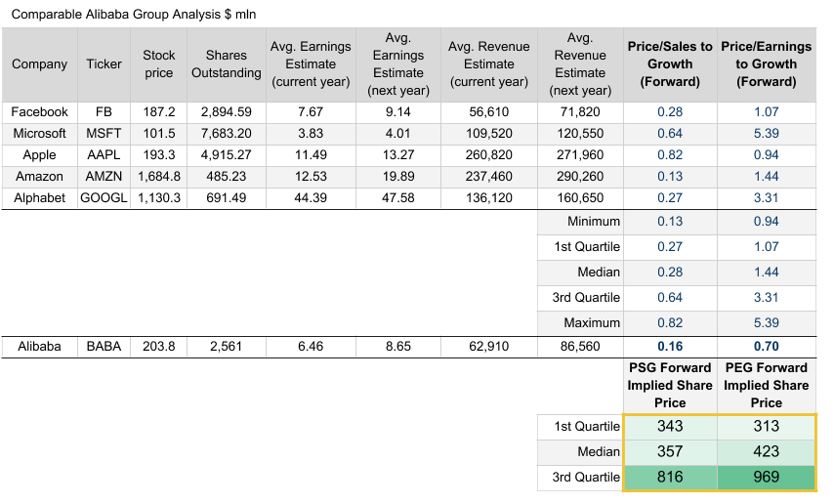Click the 1st Quartile PSG implied price 343
The height and width of the screenshot is (504, 834).
(x=670, y=426)
